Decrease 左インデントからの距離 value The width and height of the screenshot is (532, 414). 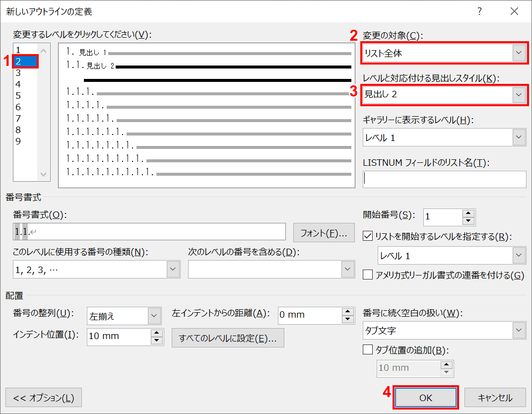click(348, 319)
